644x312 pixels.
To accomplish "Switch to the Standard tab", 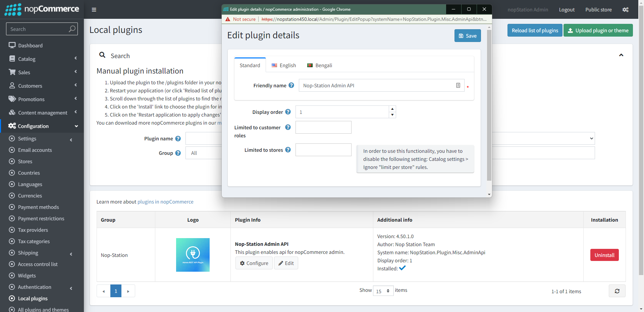I will 250,65.
